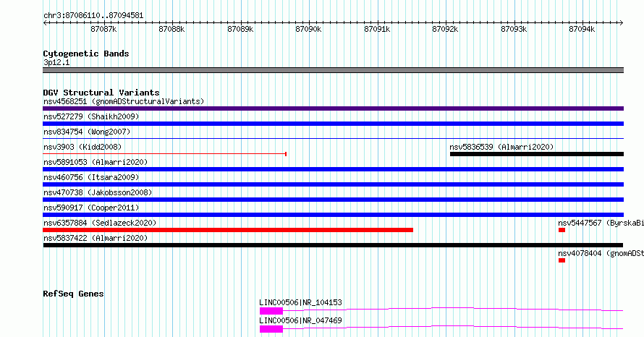Open variant nsv3903 (Kidd2008) label

coord(82,147)
